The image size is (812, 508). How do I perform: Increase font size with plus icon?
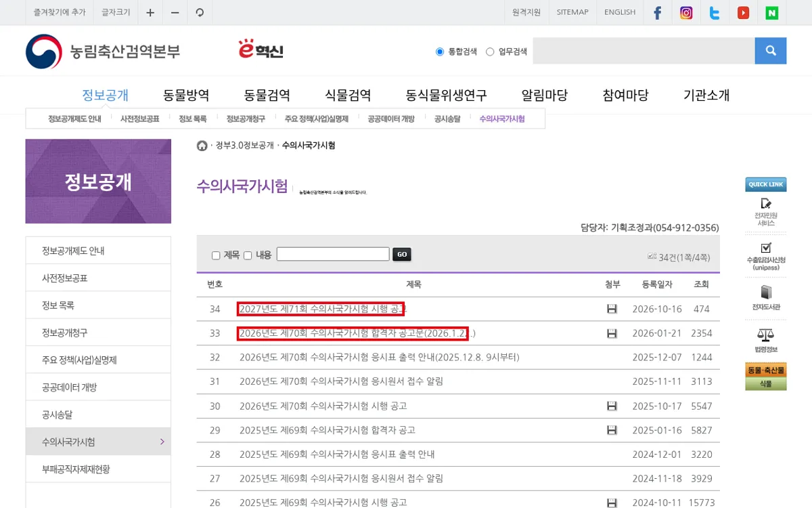tap(150, 12)
